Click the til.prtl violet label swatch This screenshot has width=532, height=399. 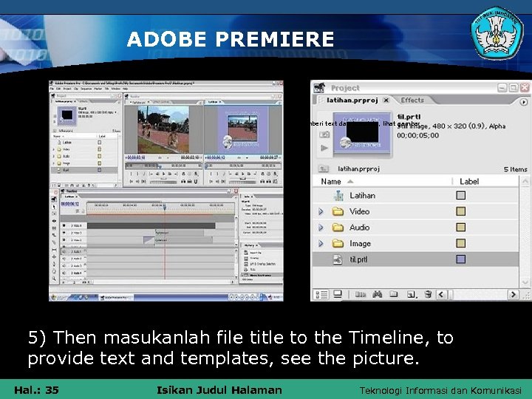[461, 259]
